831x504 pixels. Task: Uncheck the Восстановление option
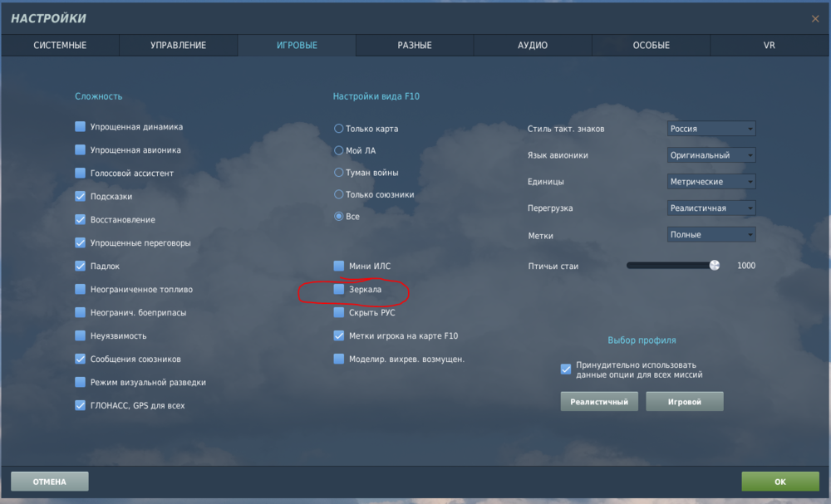(80, 220)
